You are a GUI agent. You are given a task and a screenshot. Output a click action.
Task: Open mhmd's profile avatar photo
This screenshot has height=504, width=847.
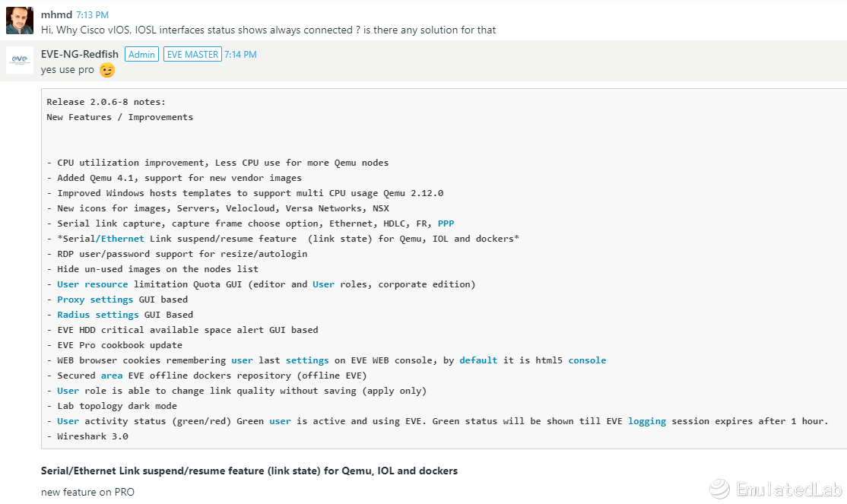[20, 21]
